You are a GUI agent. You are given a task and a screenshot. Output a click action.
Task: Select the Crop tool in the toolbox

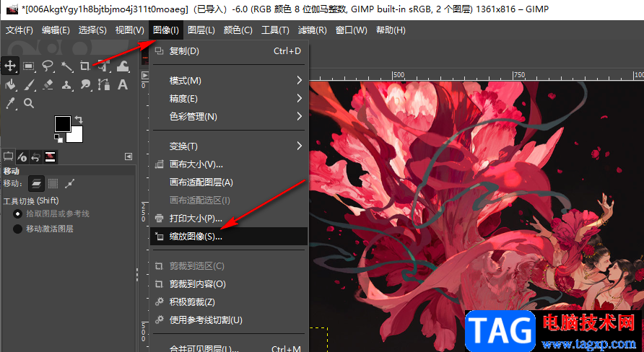[x=85, y=66]
